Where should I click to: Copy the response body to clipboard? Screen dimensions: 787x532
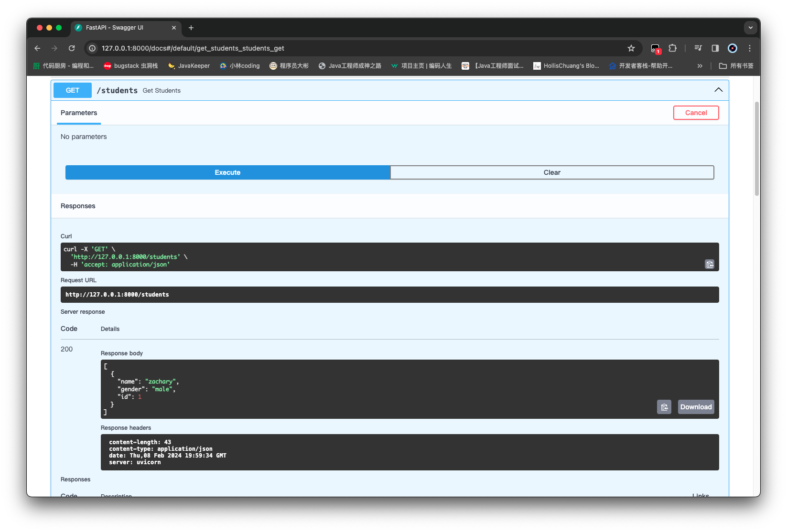(x=664, y=407)
